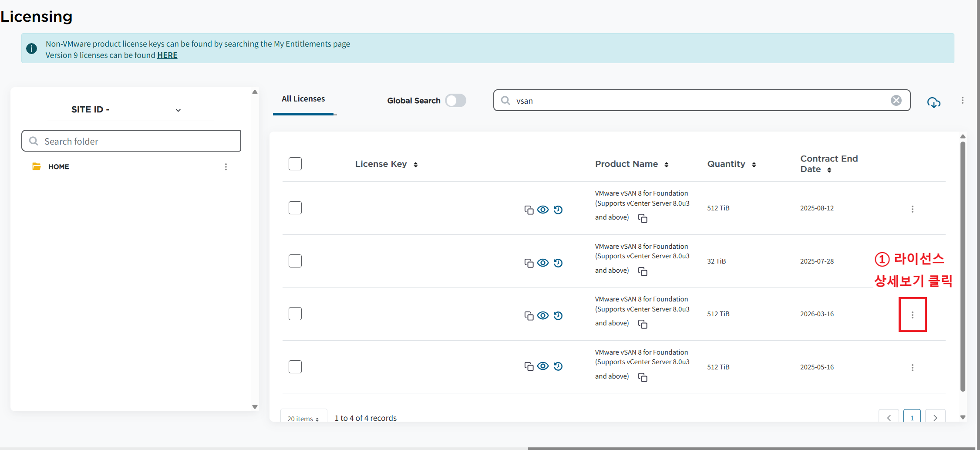980x450 pixels.
Task: Open license history for the 2026-03-16 row
Action: 558,315
